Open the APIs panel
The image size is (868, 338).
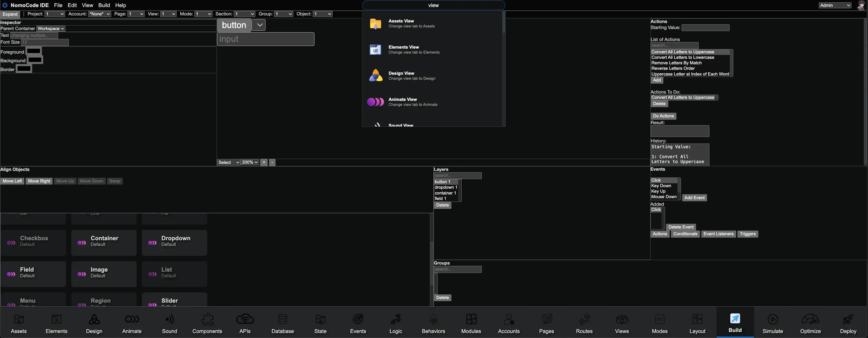(245, 323)
